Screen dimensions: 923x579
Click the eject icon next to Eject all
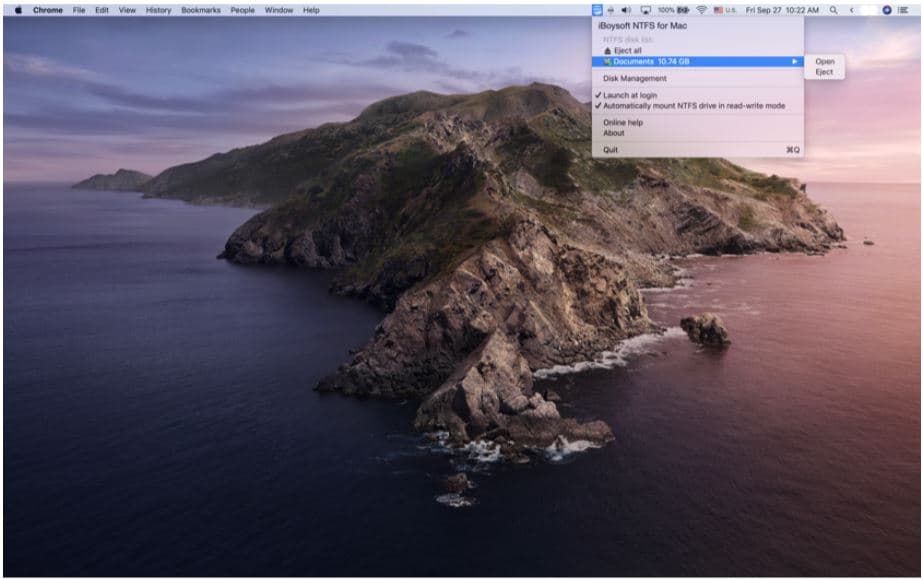[608, 50]
